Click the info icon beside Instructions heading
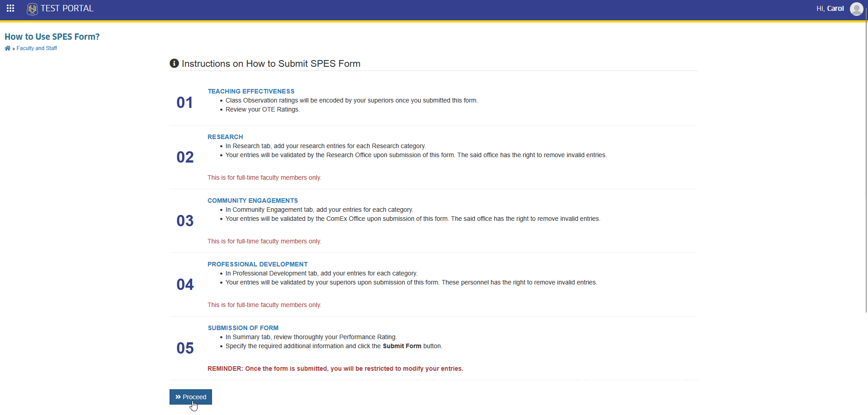Viewport: 868px width, 415px height. pos(174,63)
